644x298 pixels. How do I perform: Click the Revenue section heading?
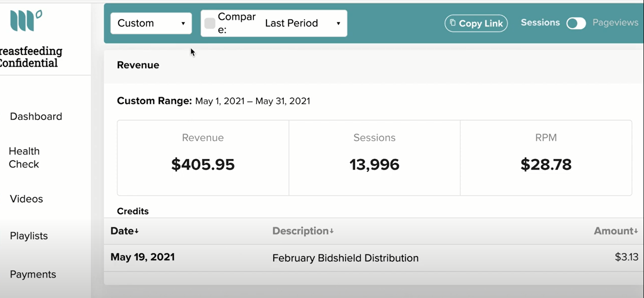[138, 65]
